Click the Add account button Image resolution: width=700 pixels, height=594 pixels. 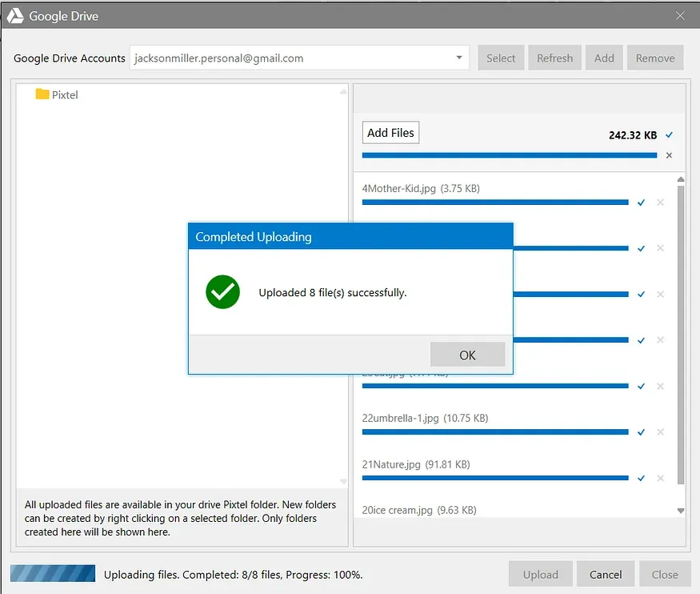(604, 58)
